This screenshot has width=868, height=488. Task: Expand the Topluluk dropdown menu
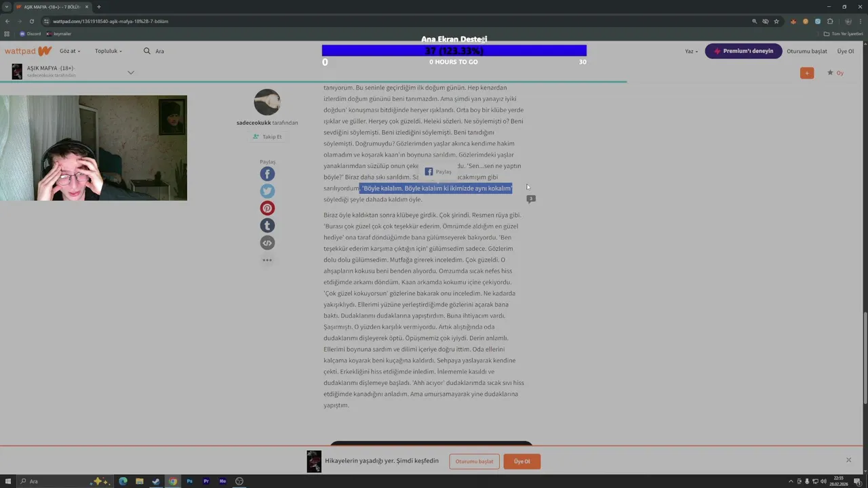tap(108, 51)
